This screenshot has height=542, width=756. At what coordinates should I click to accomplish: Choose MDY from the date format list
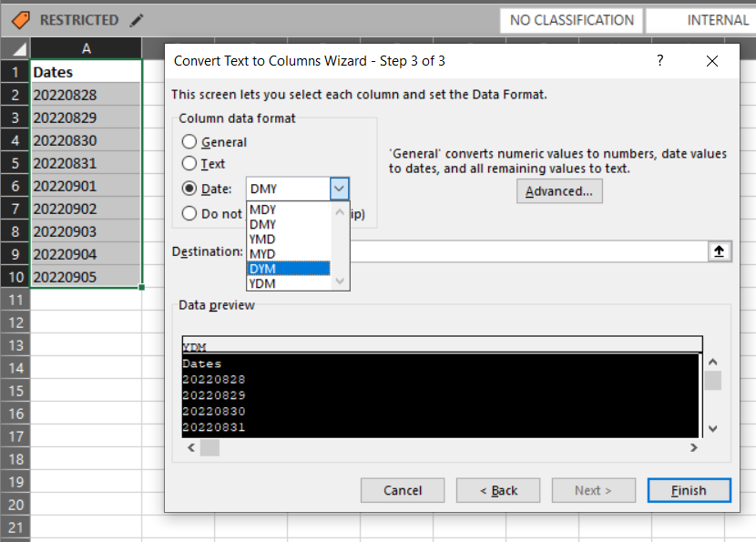point(289,210)
